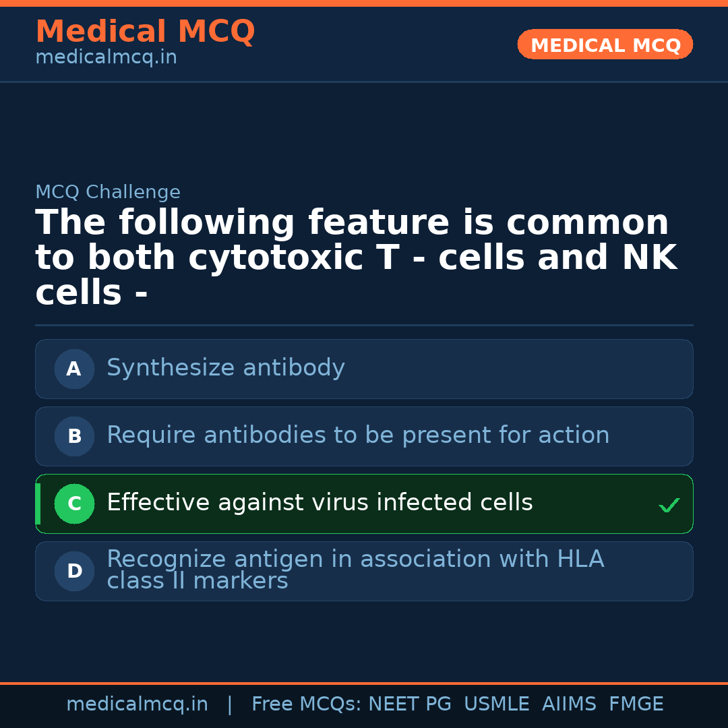
Task: Choose 'Require antibodies to be present for action'
Action: (x=358, y=435)
